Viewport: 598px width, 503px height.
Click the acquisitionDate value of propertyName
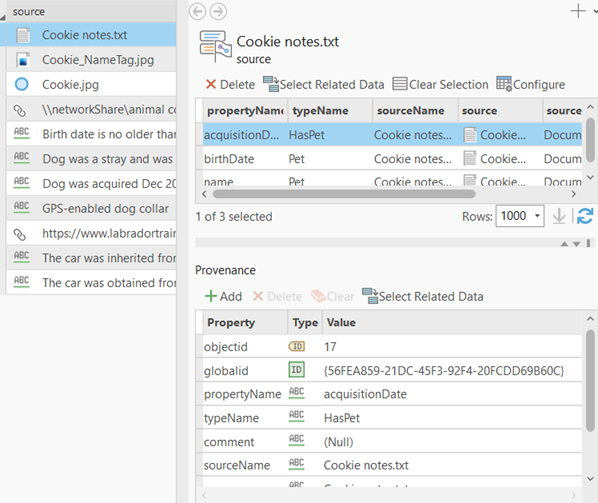click(365, 394)
